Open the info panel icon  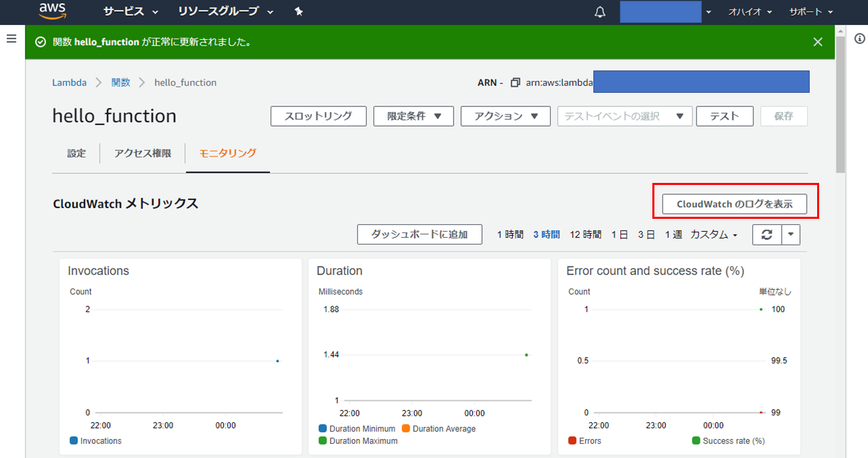coord(860,39)
